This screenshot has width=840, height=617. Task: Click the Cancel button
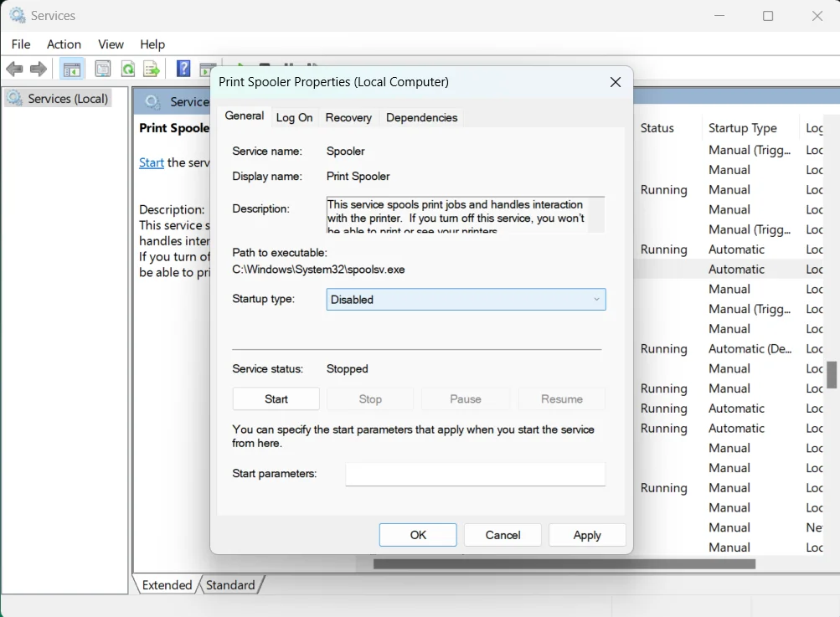502,535
